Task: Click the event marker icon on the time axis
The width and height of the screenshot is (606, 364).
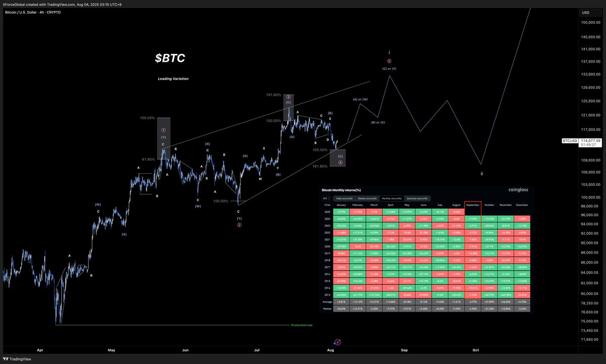Action: pyautogui.click(x=337, y=342)
